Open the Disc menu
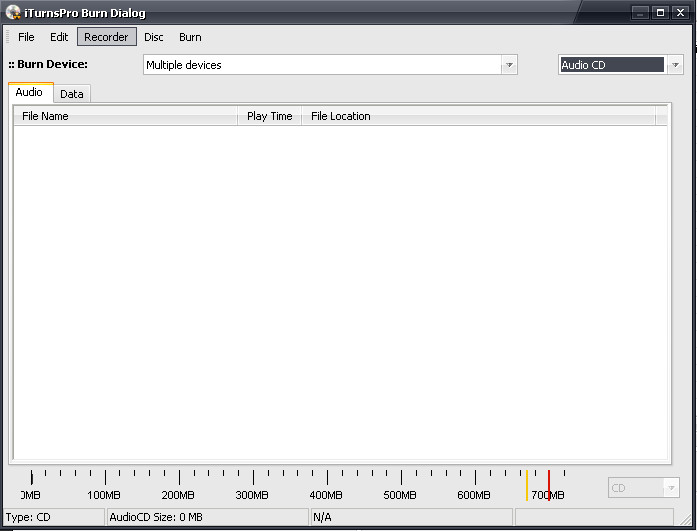Screen dimensions: 697x531 [x=154, y=37]
